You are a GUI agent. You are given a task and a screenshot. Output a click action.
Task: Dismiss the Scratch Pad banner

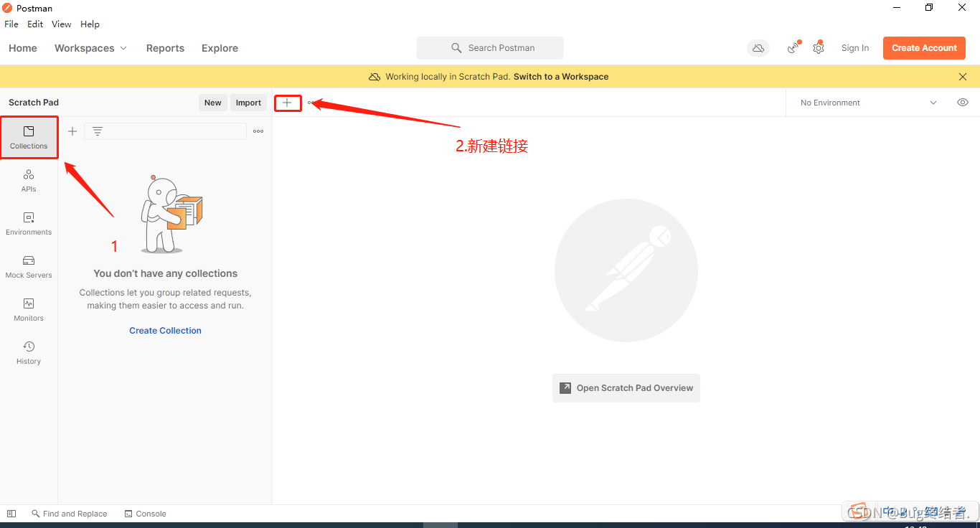963,77
